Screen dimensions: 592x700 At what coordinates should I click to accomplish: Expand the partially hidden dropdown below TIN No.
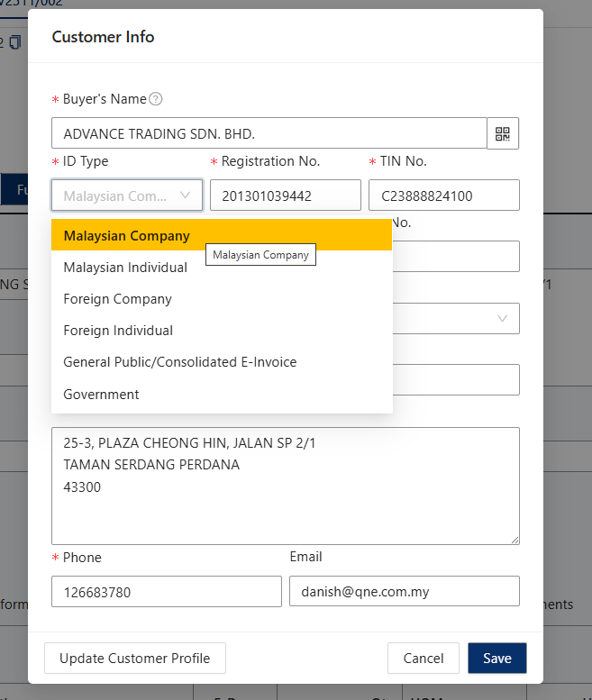pos(456,318)
